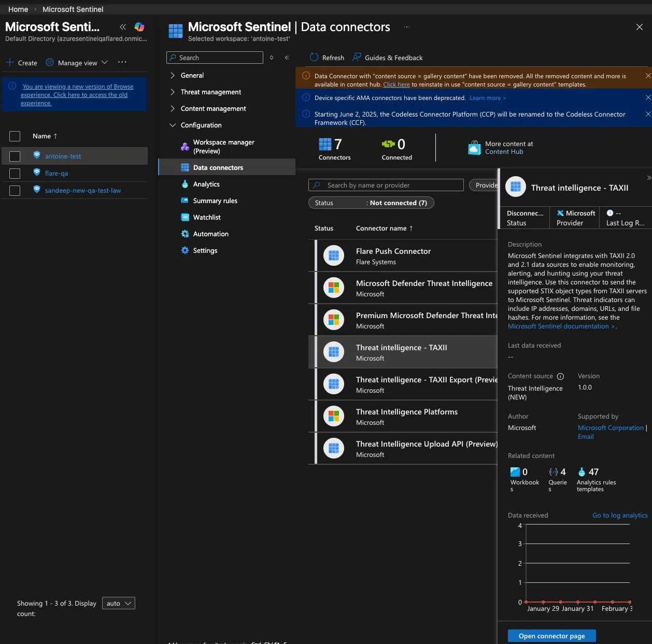Click Open connector page button

551,636
